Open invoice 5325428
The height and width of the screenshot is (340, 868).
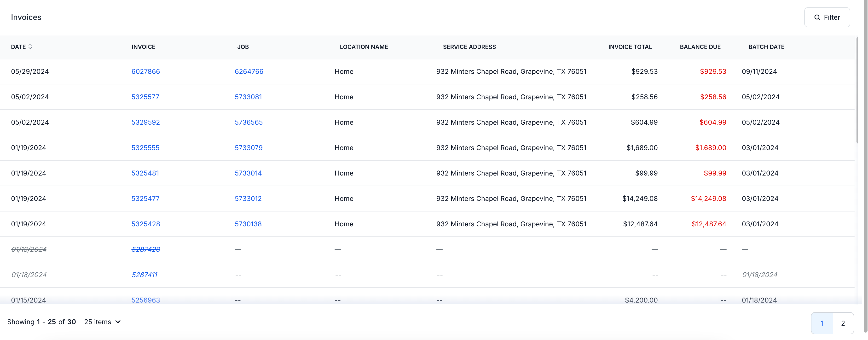[145, 224]
